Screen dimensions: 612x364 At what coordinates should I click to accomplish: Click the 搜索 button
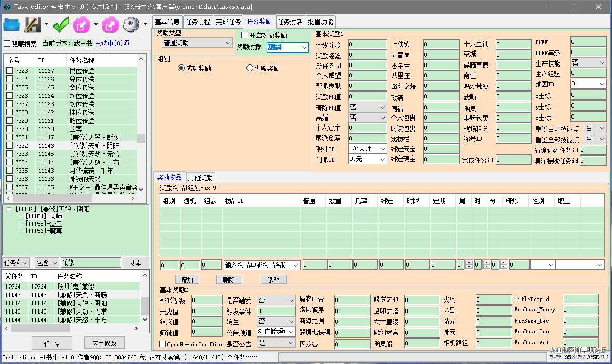coord(135,263)
